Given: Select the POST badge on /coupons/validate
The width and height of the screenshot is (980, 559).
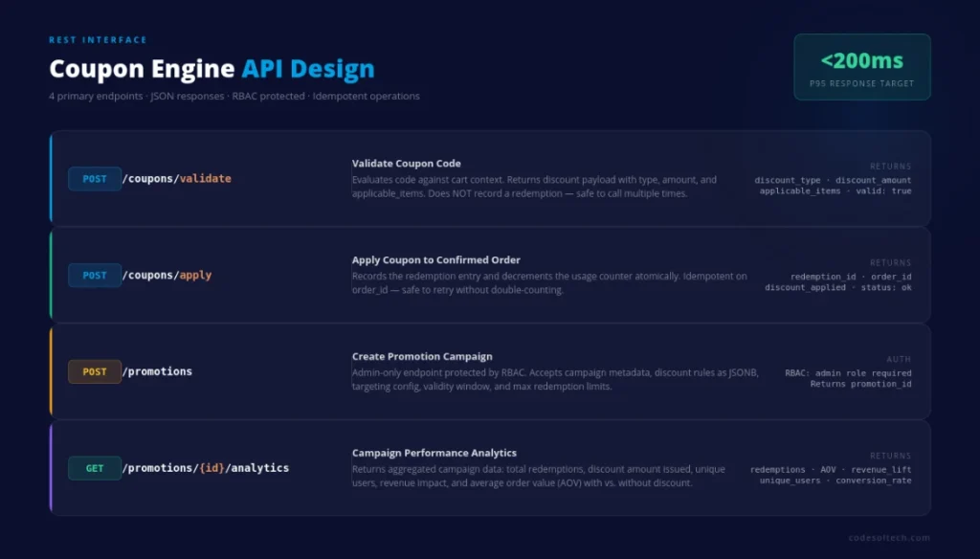Looking at the screenshot, I should [x=94, y=179].
